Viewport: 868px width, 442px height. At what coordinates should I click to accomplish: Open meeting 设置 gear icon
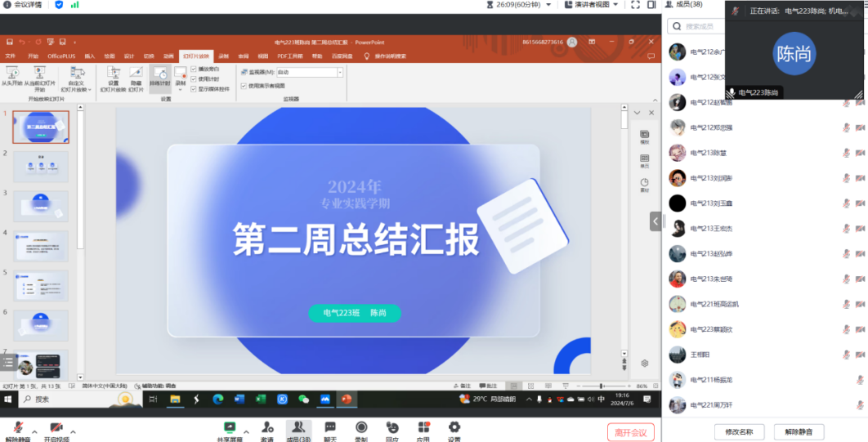coord(454,426)
